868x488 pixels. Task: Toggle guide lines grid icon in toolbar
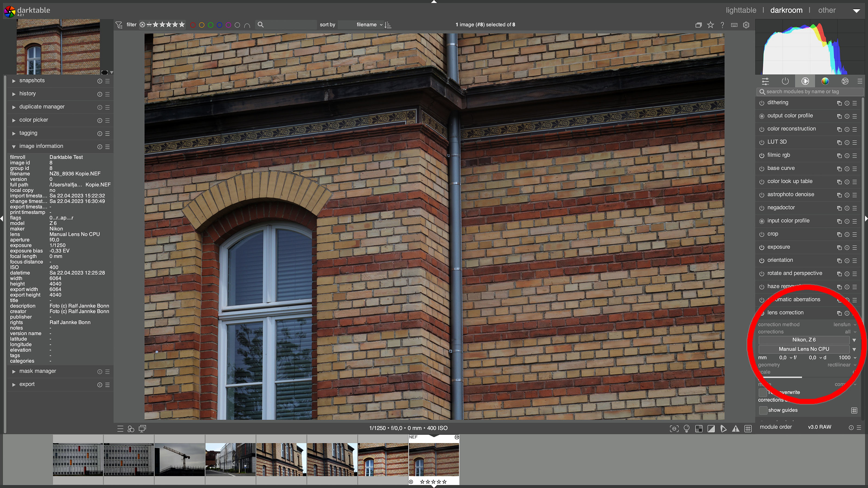point(748,429)
